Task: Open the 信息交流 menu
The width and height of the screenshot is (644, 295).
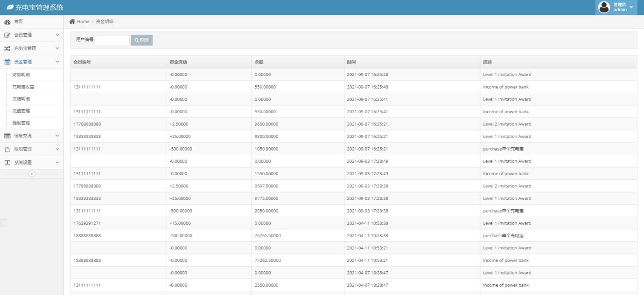Action: pyautogui.click(x=32, y=136)
